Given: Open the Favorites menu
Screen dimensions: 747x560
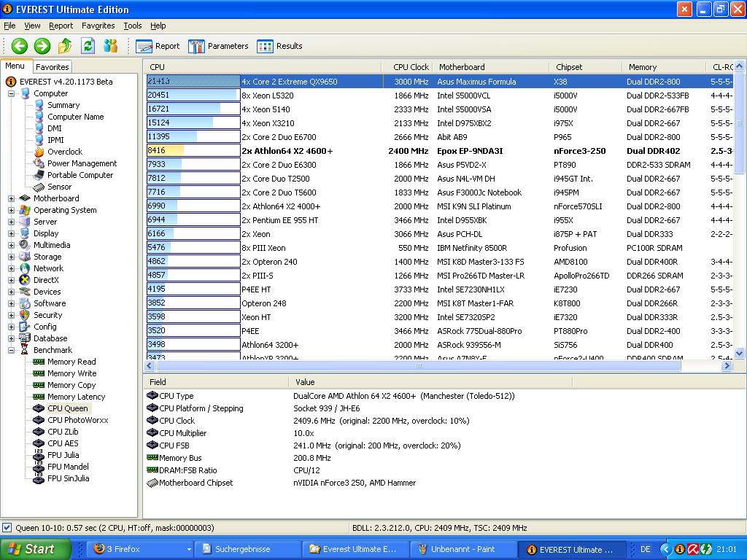Looking at the screenshot, I should [98, 26].
